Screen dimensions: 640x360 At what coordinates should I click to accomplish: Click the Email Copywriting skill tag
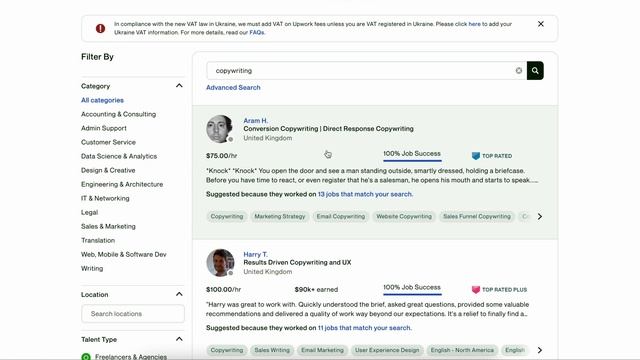point(340,216)
